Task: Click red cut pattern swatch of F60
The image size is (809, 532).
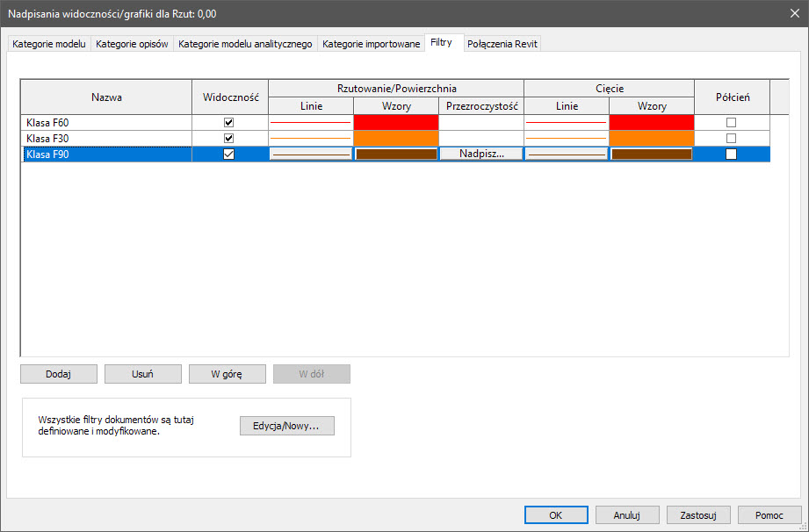Action: pyautogui.click(x=651, y=123)
